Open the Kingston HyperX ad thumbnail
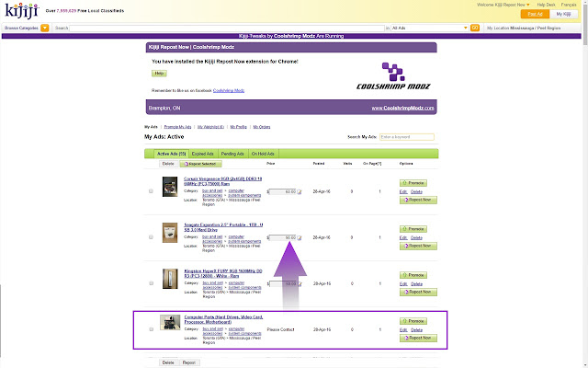This screenshot has height=368, width=588. click(170, 279)
